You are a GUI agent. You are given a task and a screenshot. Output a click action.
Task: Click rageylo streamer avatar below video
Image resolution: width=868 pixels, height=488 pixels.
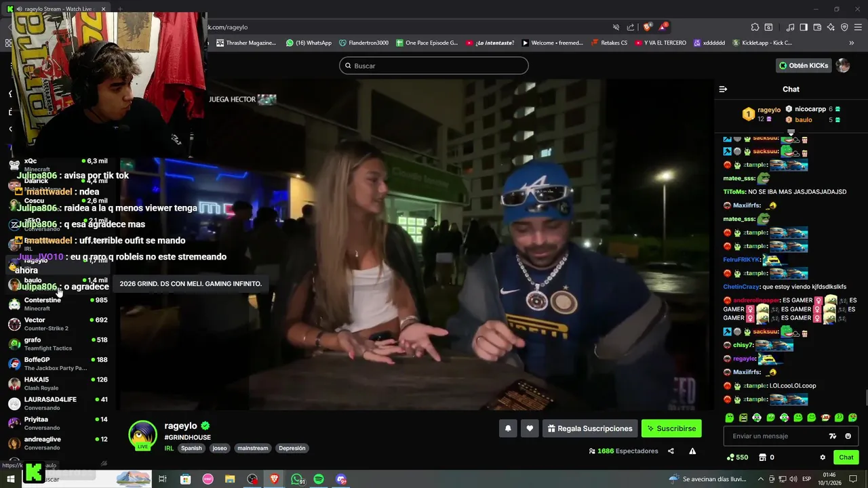tap(142, 435)
